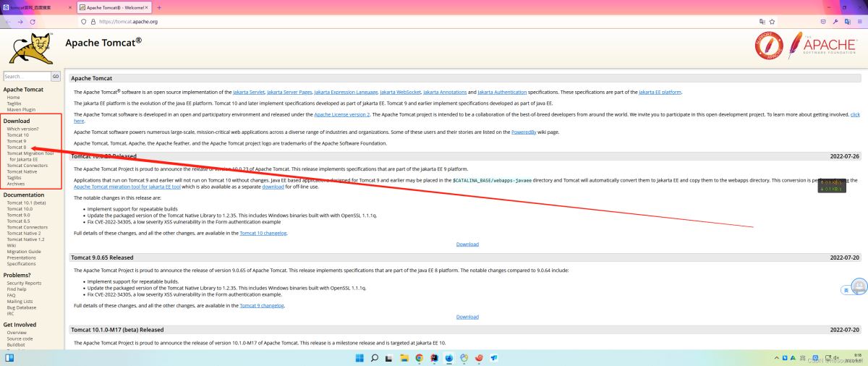Open Tomcat Native 2 documentation

24,233
